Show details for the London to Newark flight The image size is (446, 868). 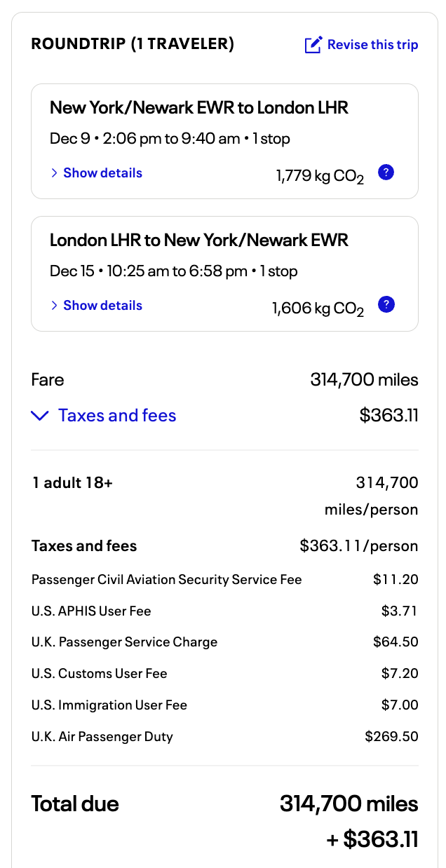point(102,306)
